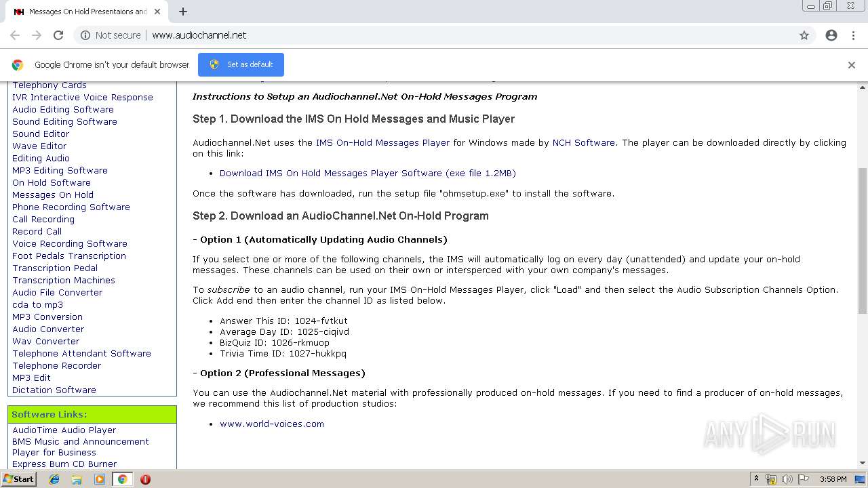Bookmark this page with the star icon
The width and height of the screenshot is (868, 488).
coord(804,35)
